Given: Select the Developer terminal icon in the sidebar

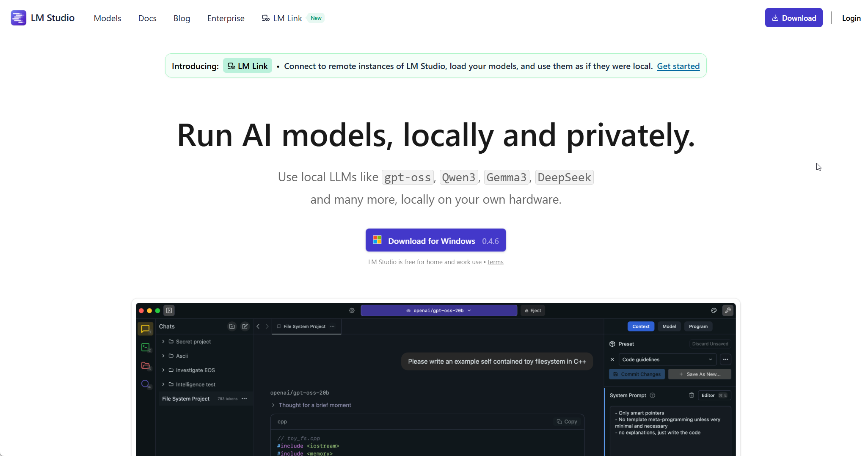Looking at the screenshot, I should coord(146,347).
